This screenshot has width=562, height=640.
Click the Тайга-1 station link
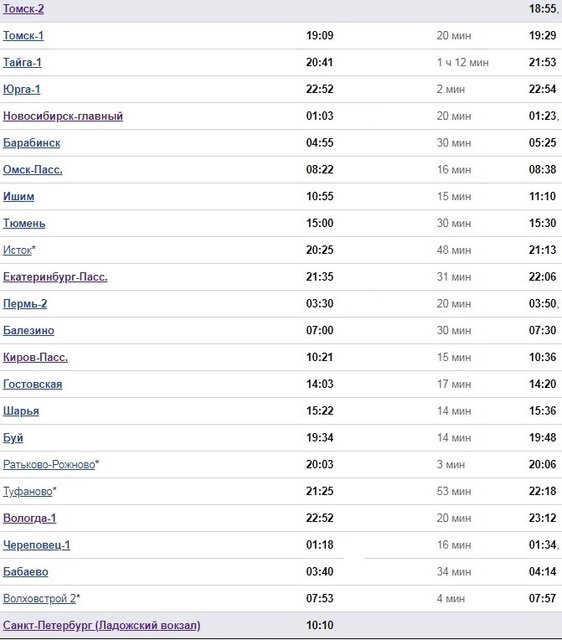pyautogui.click(x=22, y=62)
